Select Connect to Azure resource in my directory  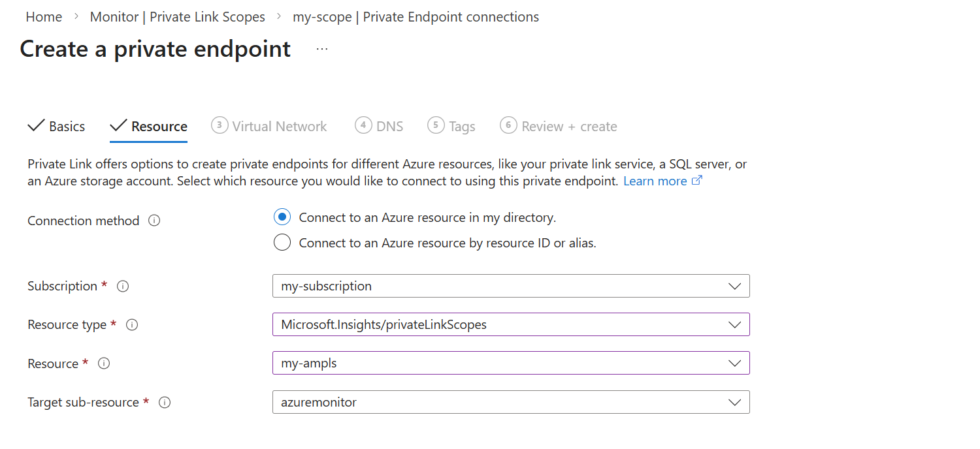pyautogui.click(x=282, y=217)
